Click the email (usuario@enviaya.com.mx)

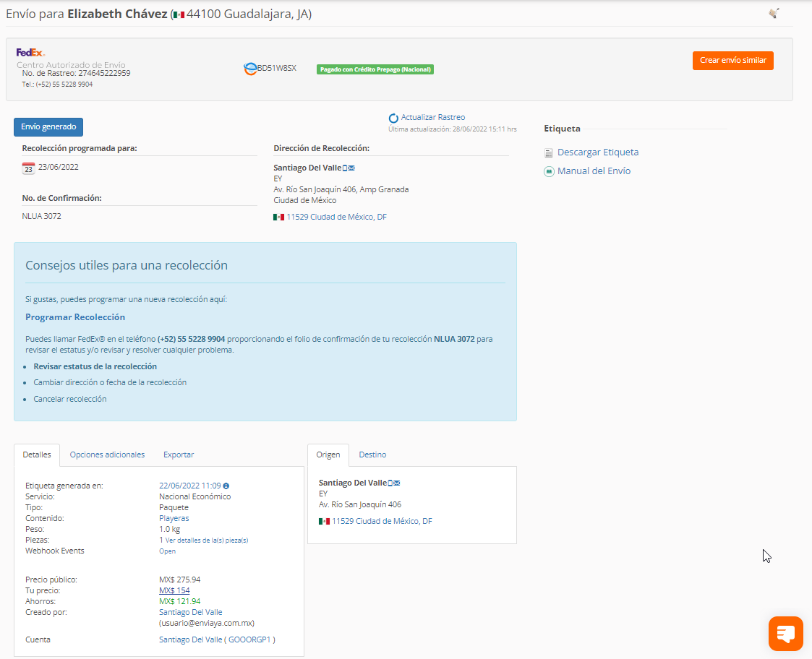[x=207, y=624]
